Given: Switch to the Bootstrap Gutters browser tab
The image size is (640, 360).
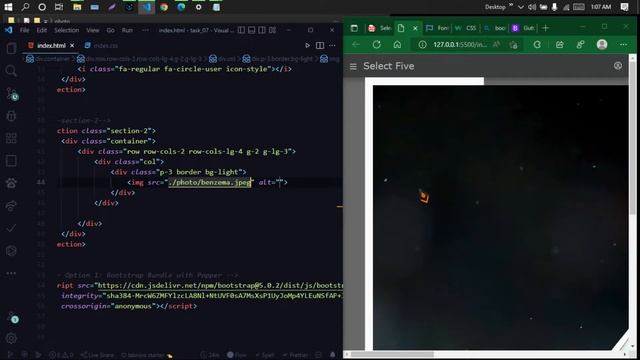Looking at the screenshot, I should (523, 28).
